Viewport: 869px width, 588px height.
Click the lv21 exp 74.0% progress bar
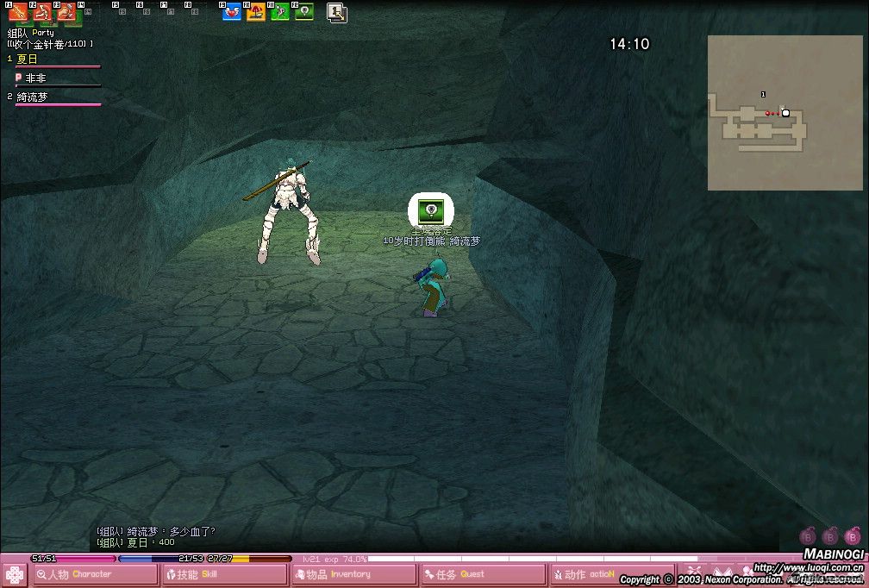coord(532,560)
